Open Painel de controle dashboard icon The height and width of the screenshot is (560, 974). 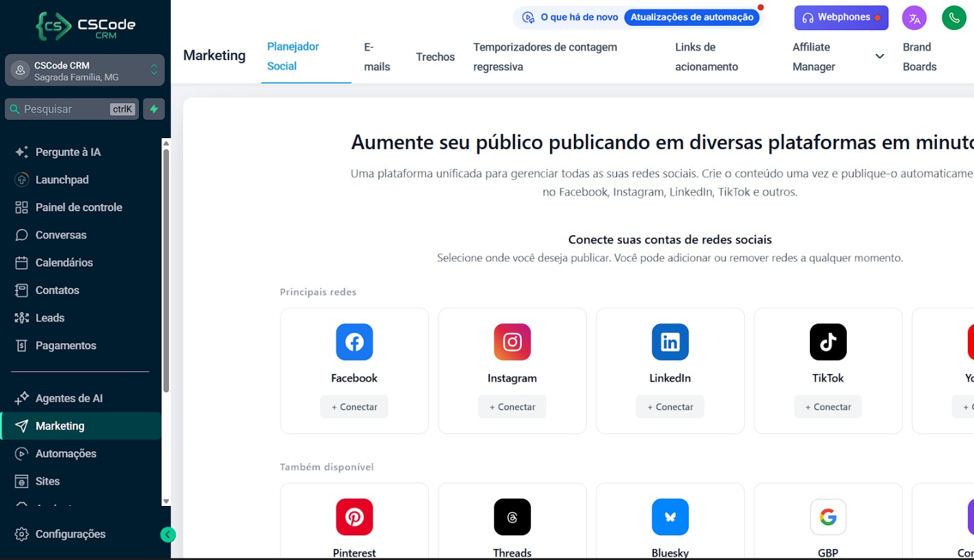22,207
